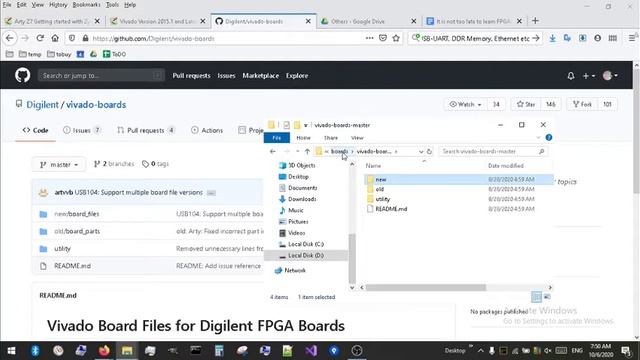
Task: Select Local Disk (C:) in Explorer
Action: [x=306, y=244]
